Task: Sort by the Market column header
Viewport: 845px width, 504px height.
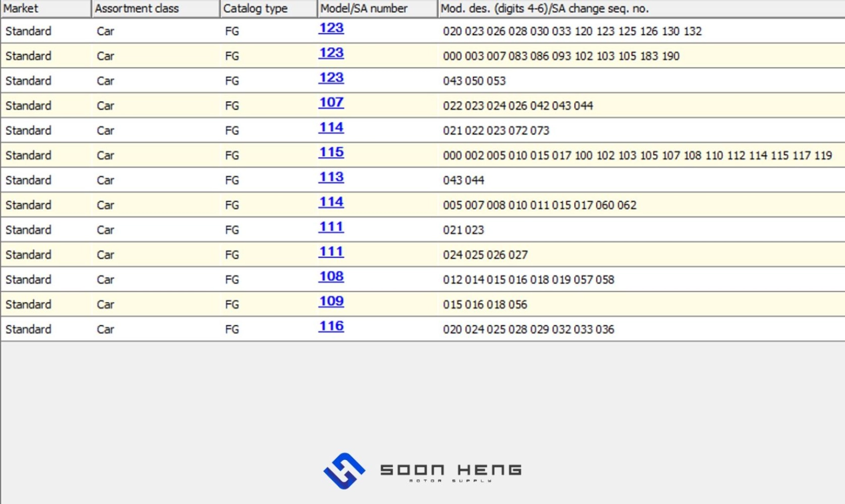Action: [x=45, y=9]
